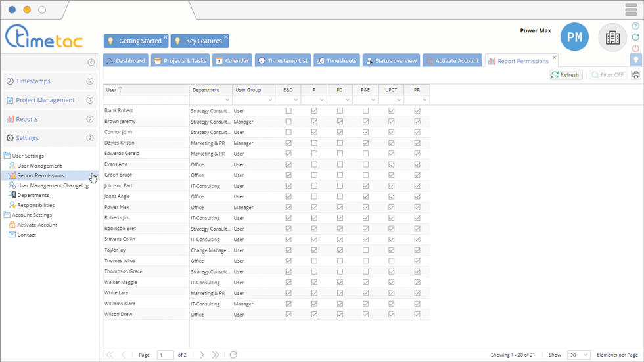Go to the previous page
This screenshot has width=644, height=362.
[124, 355]
